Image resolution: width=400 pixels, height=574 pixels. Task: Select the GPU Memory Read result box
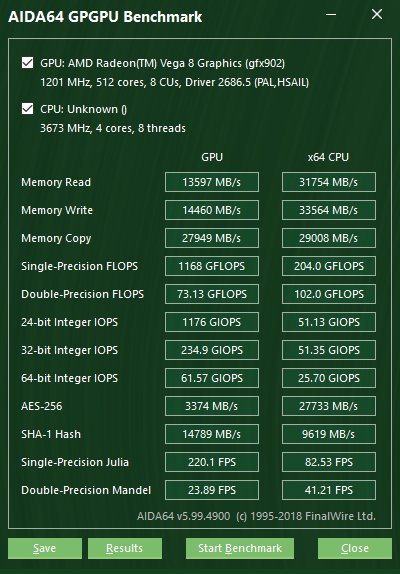point(212,182)
